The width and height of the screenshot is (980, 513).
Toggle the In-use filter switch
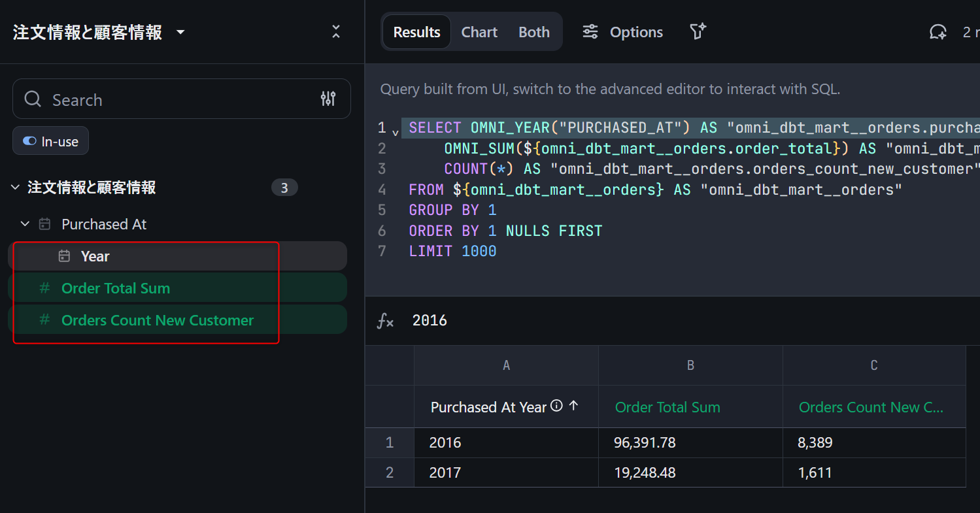tap(29, 141)
